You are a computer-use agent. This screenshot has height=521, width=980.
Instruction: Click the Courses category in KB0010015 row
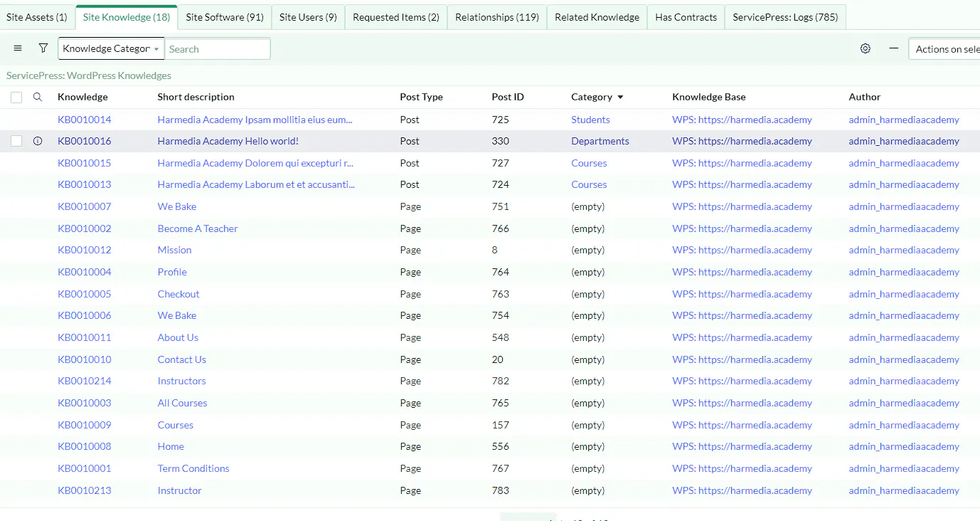590,163
